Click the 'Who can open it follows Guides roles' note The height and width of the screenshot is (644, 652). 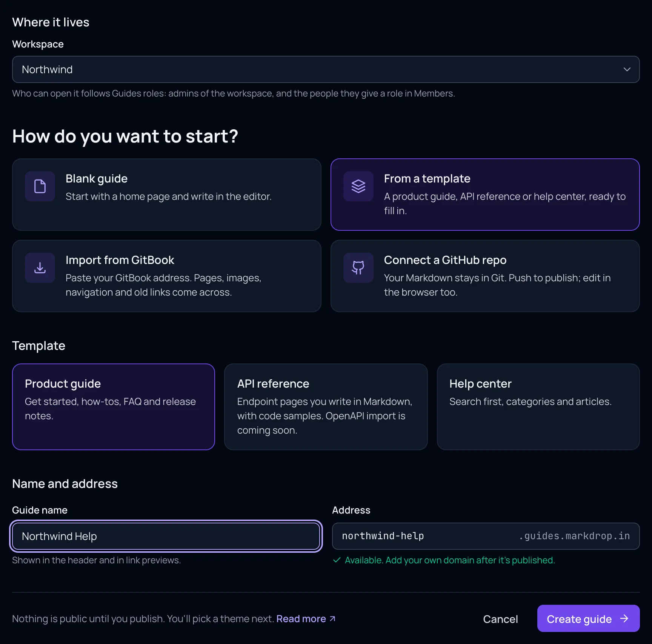click(x=234, y=93)
